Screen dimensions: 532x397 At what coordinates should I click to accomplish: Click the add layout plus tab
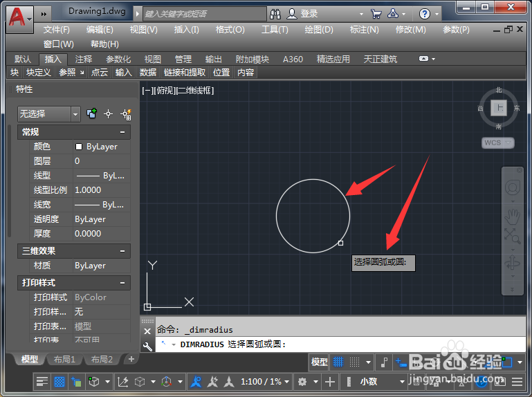coord(131,359)
